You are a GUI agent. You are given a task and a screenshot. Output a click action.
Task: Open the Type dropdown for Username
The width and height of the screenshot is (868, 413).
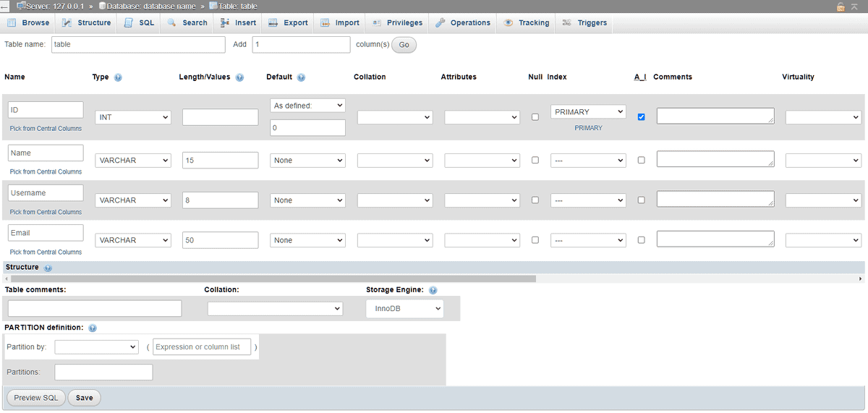(x=133, y=200)
